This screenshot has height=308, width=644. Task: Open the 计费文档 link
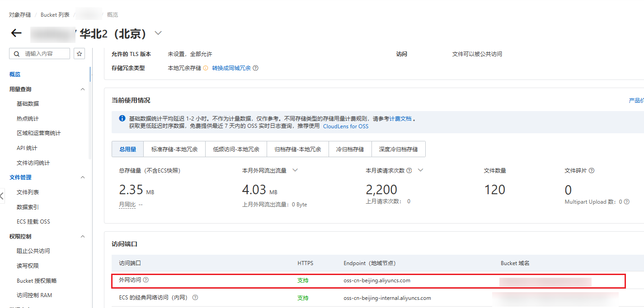click(x=400, y=118)
